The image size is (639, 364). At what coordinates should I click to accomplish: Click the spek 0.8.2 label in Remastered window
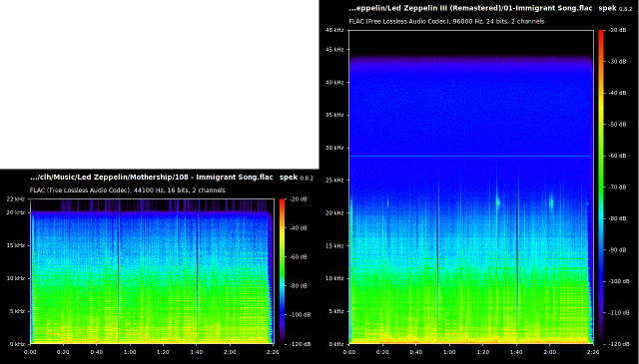(x=615, y=9)
